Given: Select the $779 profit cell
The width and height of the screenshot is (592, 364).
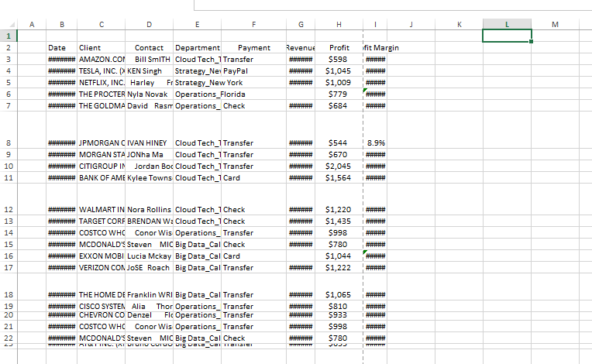Looking at the screenshot, I should click(x=339, y=94).
